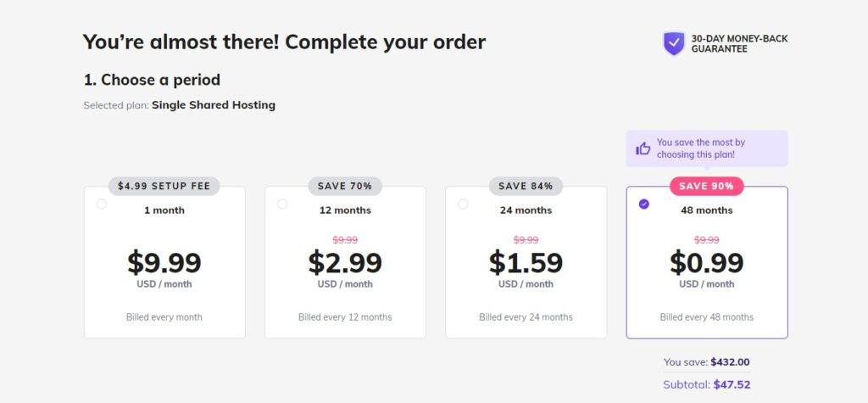The image size is (868, 403).
Task: Choose the $9.99 monthly plan card
Action: click(x=164, y=262)
